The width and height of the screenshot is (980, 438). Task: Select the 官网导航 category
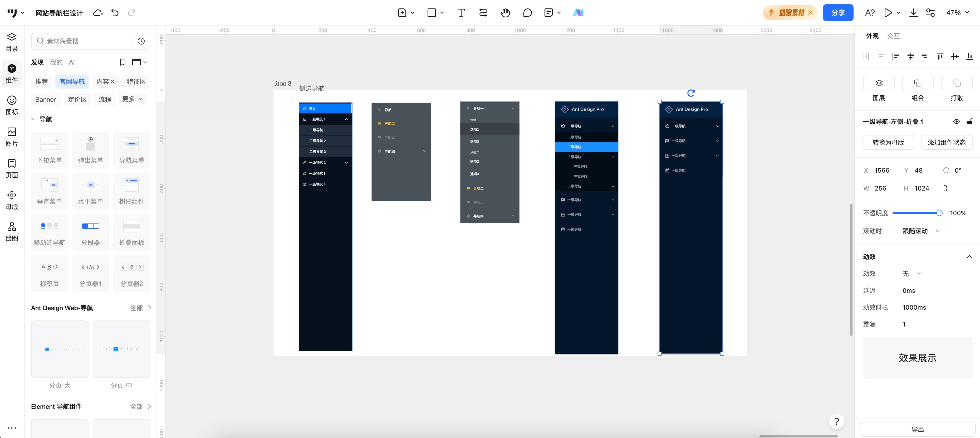pyautogui.click(x=72, y=81)
